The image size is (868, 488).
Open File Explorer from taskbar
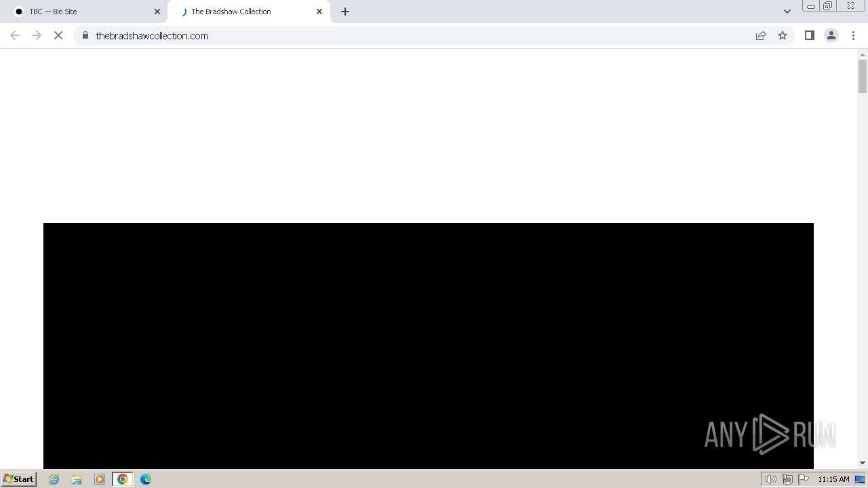point(77,479)
